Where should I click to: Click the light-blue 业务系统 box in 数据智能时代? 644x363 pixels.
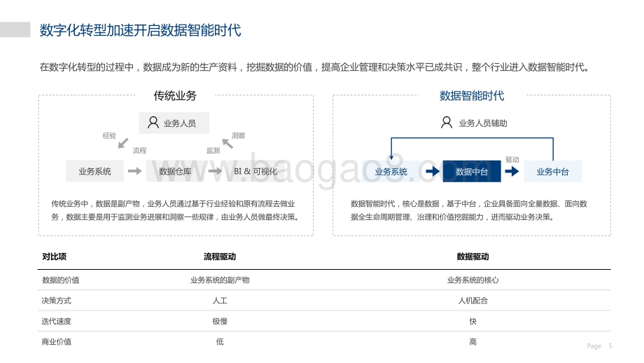(391, 172)
